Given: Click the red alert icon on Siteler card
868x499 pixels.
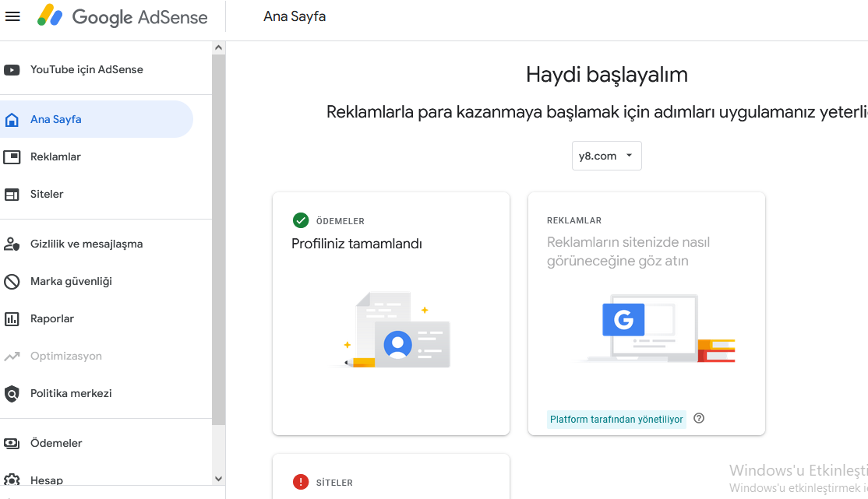Looking at the screenshot, I should pos(301,483).
